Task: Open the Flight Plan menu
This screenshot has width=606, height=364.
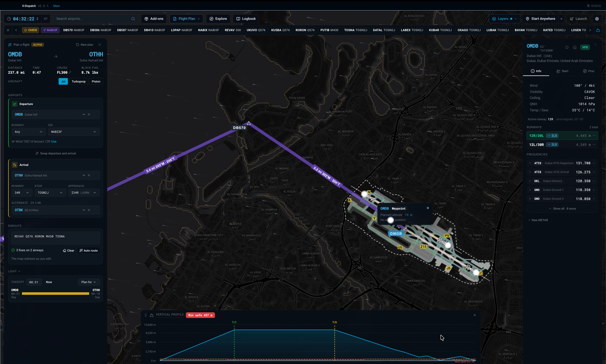Action: tap(186, 19)
